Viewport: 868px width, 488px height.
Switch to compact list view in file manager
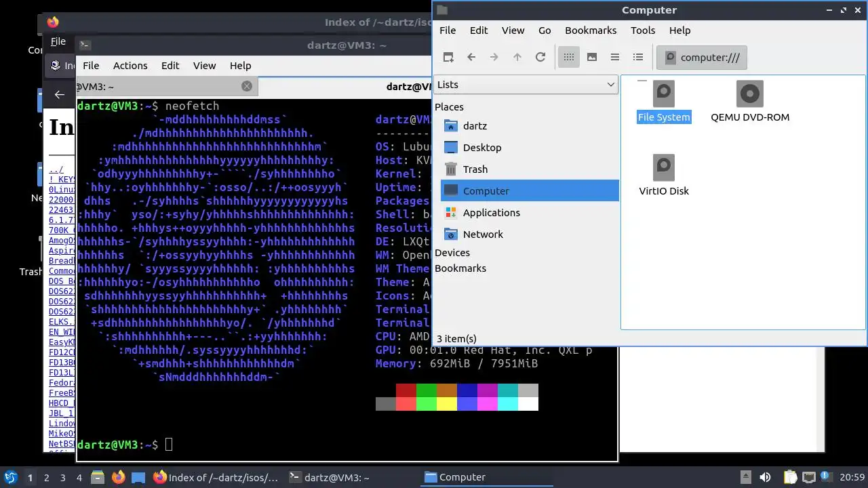click(615, 57)
